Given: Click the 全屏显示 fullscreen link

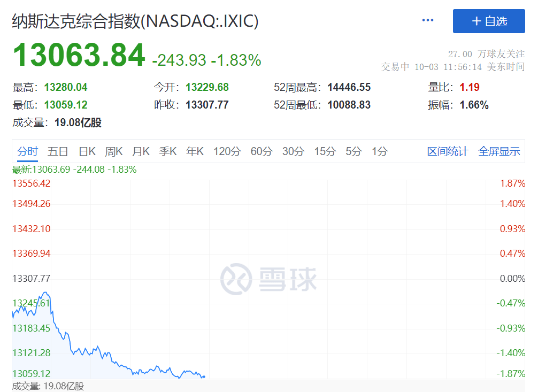Looking at the screenshot, I should point(499,151).
